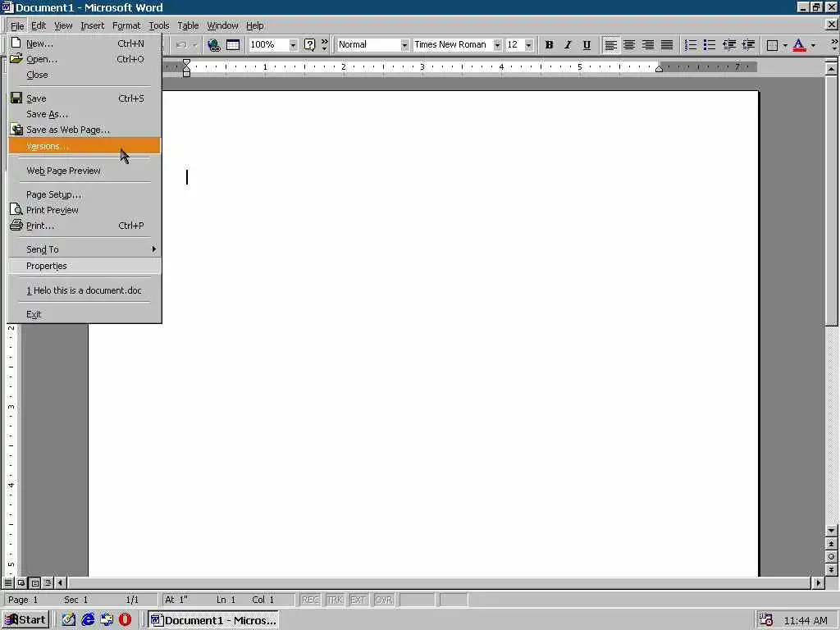The image size is (840, 630).
Task: Click Document1 - Microsoft Word taskbar button
Action: click(x=214, y=620)
